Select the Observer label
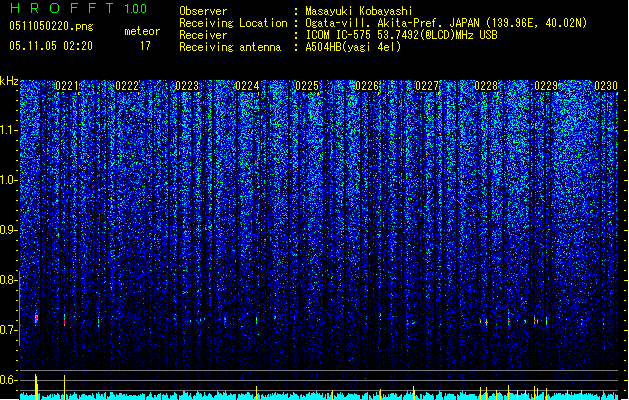This screenshot has height=400, width=629. pos(203,11)
